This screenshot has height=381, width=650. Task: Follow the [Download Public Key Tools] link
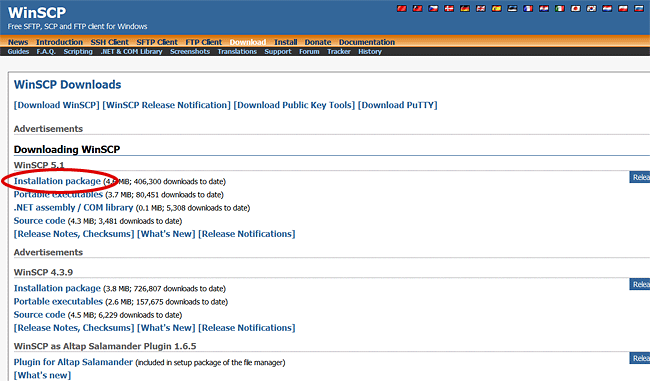(294, 105)
